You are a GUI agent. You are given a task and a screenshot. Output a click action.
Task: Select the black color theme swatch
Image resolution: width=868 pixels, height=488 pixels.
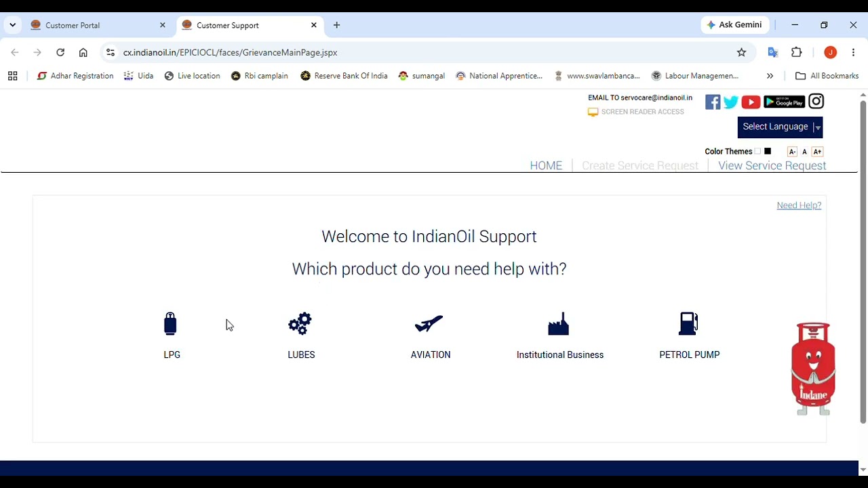click(768, 152)
